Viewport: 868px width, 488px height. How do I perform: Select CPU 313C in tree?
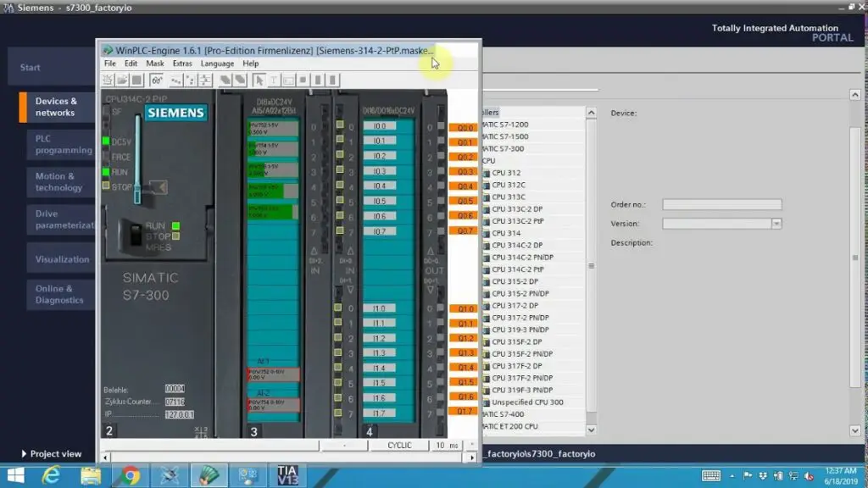coord(509,197)
